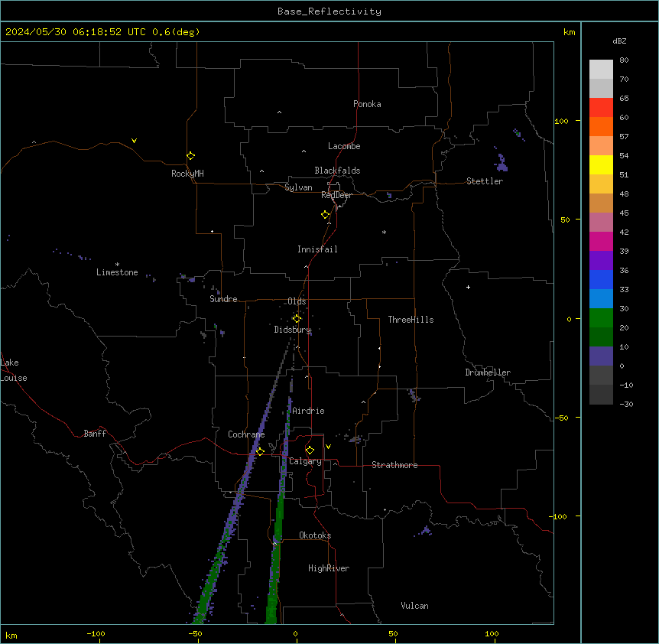Click the Olds town label
The width and height of the screenshot is (659, 644).
pos(297,301)
